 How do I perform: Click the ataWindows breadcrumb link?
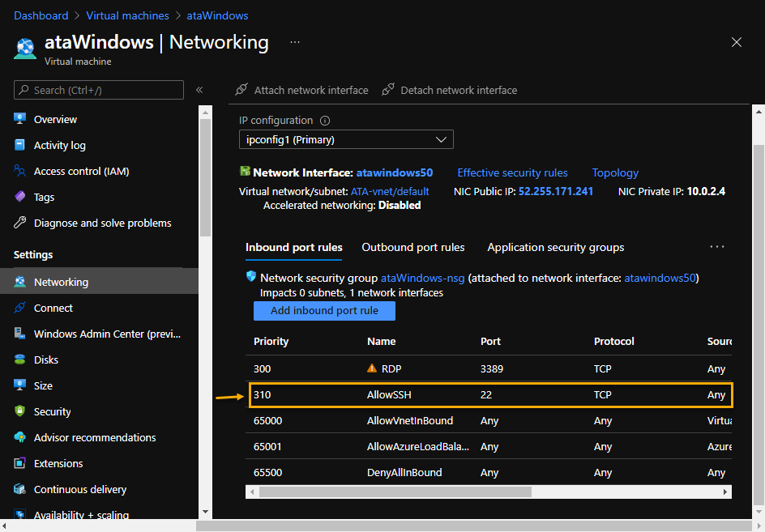pyautogui.click(x=217, y=15)
